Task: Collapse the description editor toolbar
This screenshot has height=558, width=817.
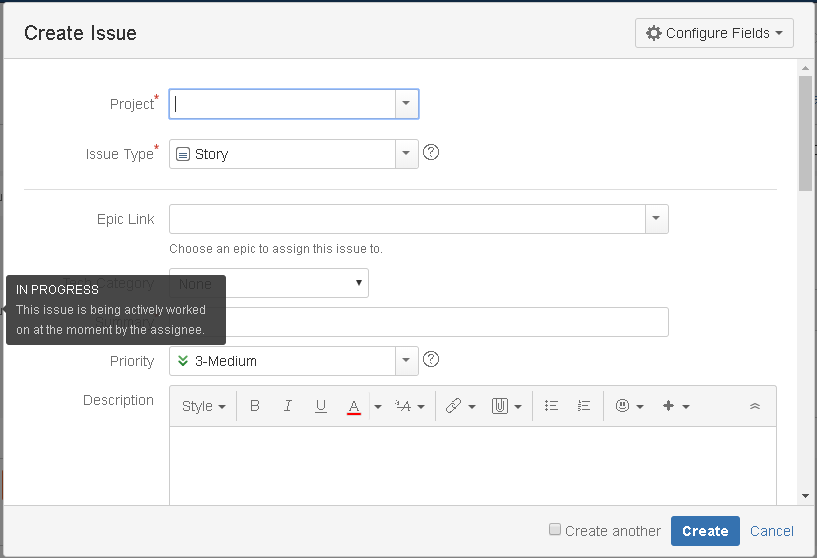Action: point(754,406)
